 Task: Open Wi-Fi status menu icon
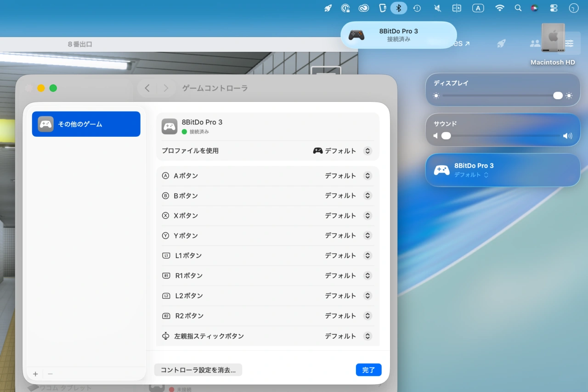coord(499,8)
